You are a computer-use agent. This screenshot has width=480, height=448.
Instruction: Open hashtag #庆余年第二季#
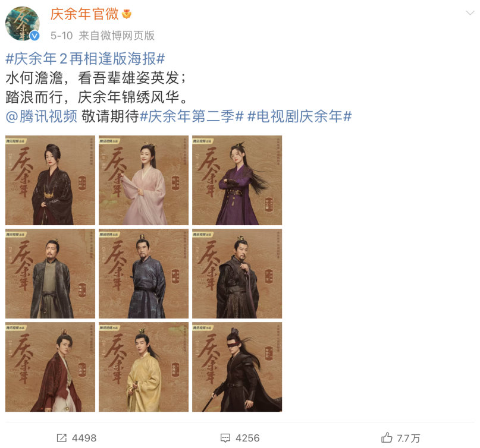coord(192,116)
